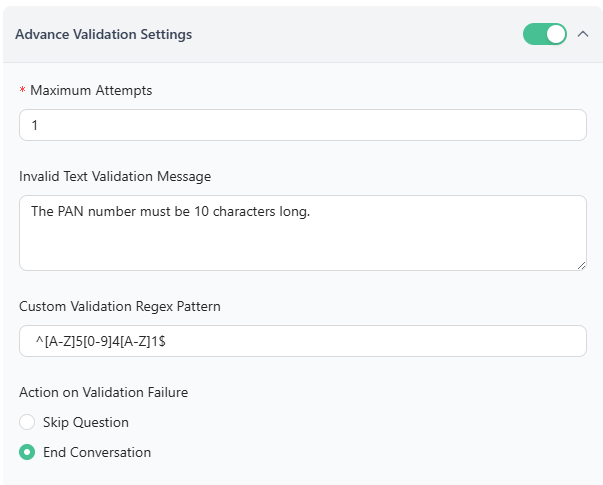
Task: Select the End Conversation radio button
Action: [x=27, y=452]
